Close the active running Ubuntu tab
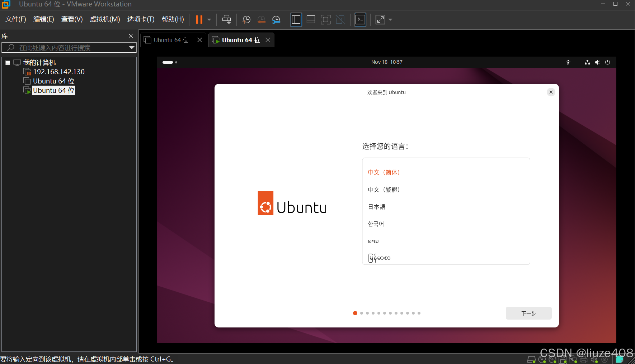This screenshot has width=635, height=364. 268,40
